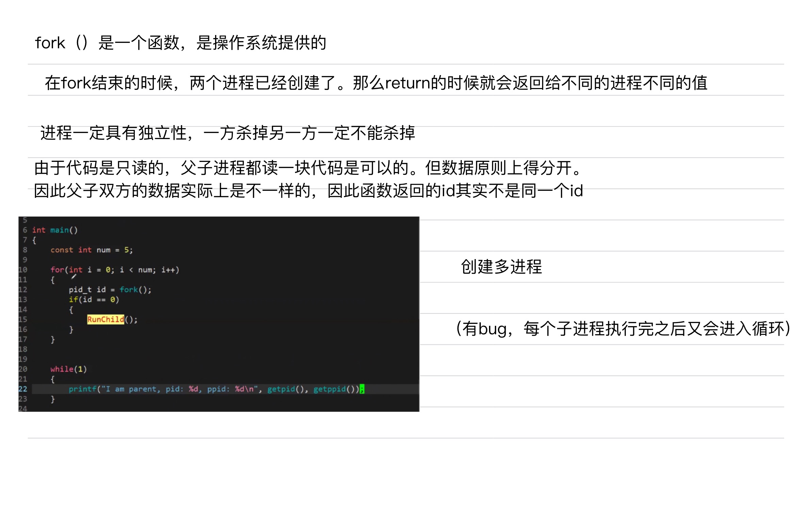Screen dimensions: 812x507
Task: Click the heading text "fork()是一个函数"
Action: [x=180, y=43]
